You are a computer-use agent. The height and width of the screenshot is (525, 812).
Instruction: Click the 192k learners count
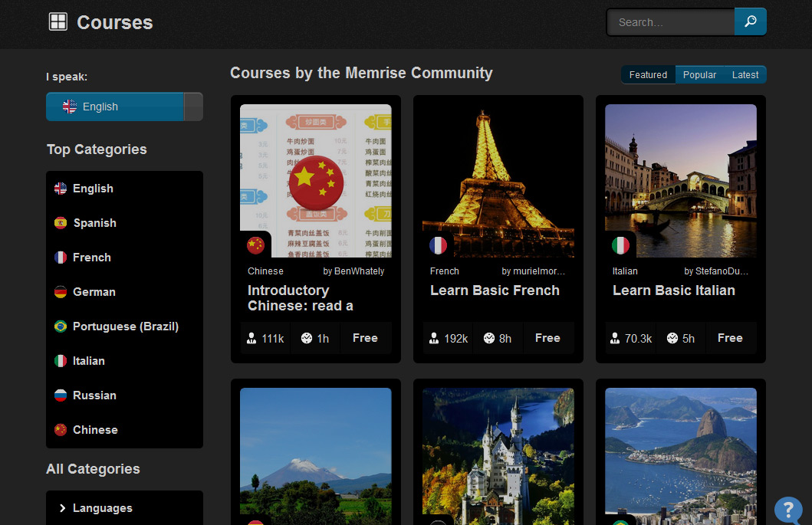[455, 339]
